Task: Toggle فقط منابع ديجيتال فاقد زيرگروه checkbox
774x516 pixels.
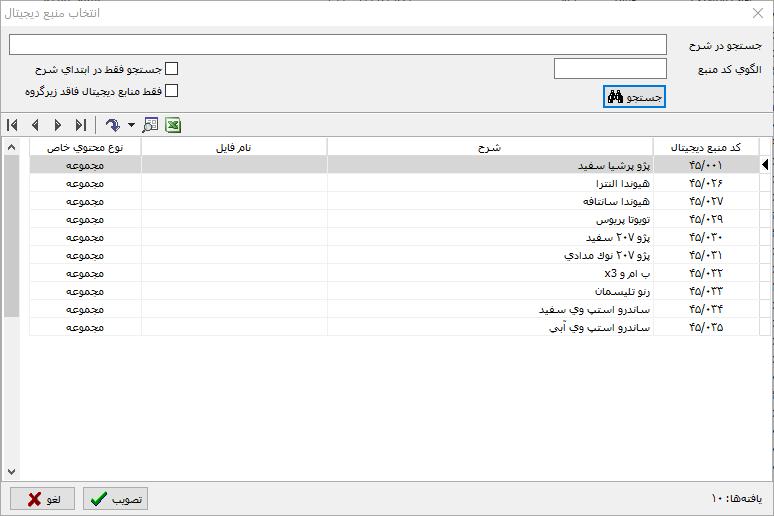Action: (171, 90)
